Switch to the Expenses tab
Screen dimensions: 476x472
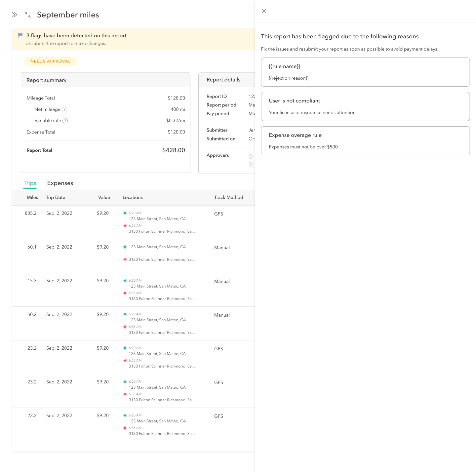(x=60, y=183)
